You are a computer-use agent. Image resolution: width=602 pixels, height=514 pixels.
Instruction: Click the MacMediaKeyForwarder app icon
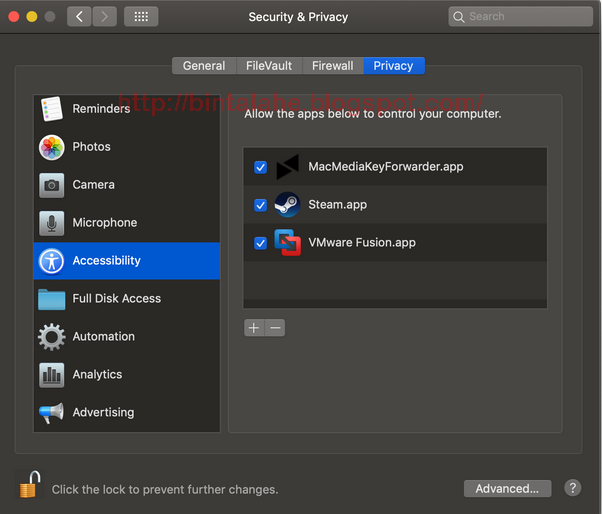pyautogui.click(x=288, y=167)
